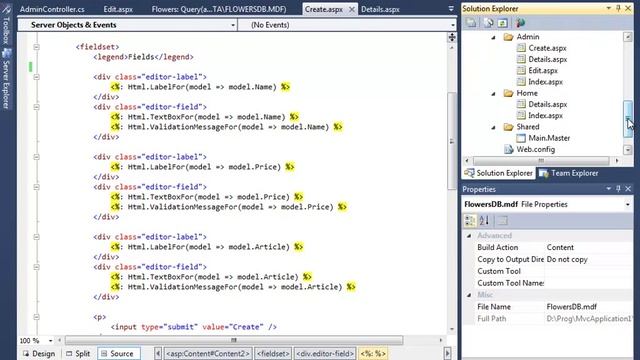Open Edit.aspx in Solution Explorer

pyautogui.click(x=542, y=71)
